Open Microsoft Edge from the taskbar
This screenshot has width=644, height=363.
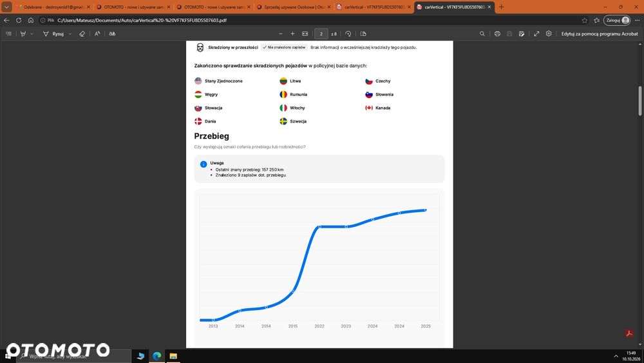(157, 356)
